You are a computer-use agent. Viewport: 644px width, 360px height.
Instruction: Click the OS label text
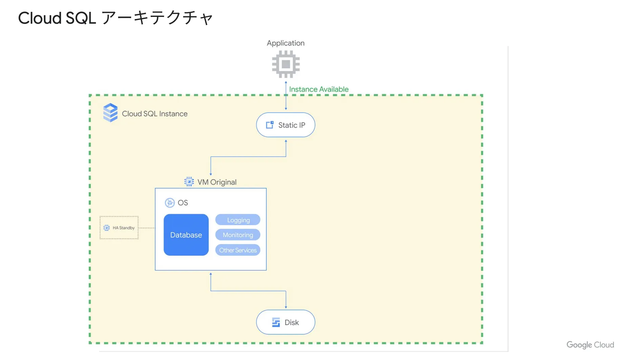(183, 203)
